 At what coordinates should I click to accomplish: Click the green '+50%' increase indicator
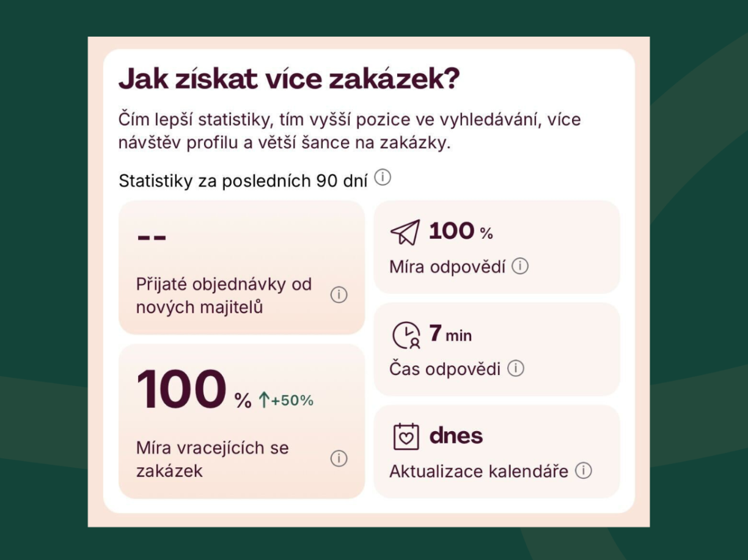point(286,401)
